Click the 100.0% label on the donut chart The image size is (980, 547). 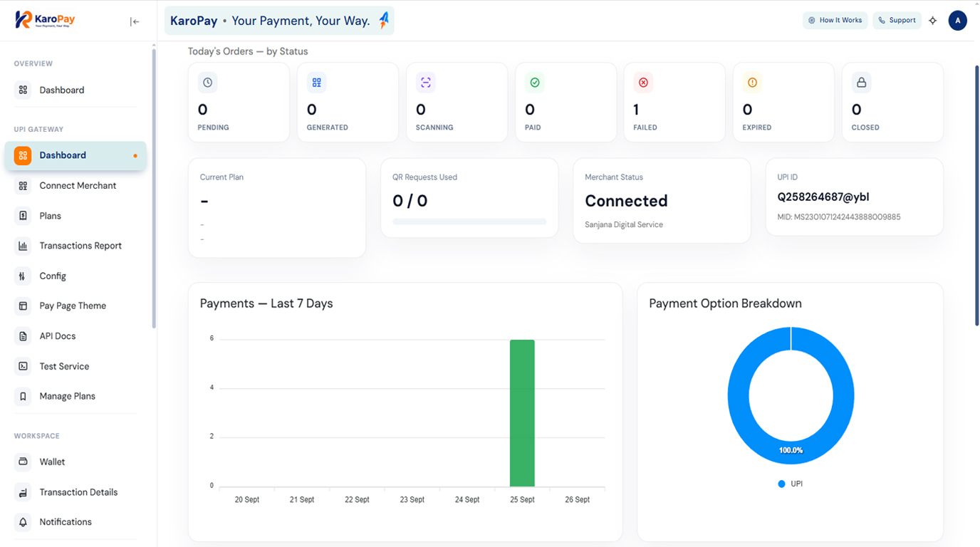(791, 450)
